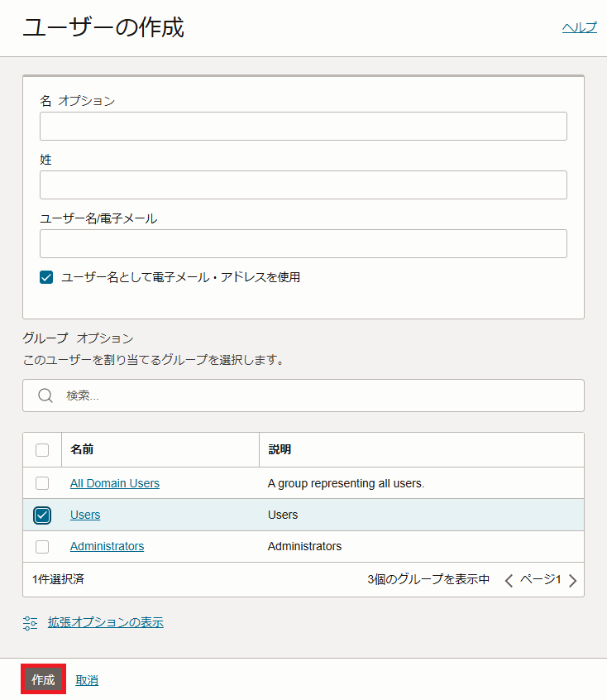Focus the 名 first name field
The image size is (607, 700).
pos(303,127)
